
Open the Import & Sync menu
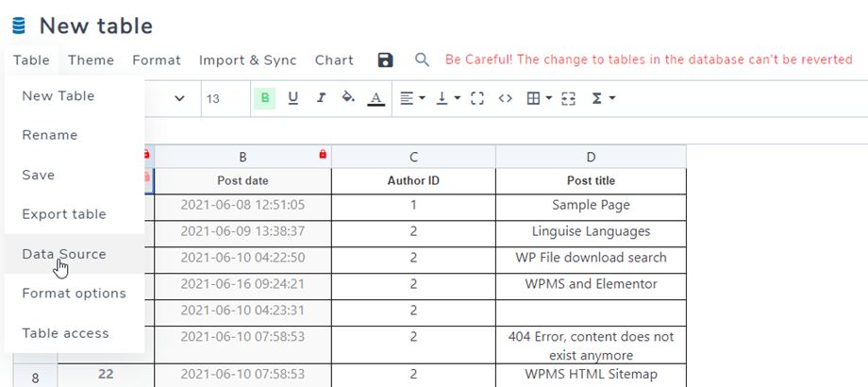point(247,60)
